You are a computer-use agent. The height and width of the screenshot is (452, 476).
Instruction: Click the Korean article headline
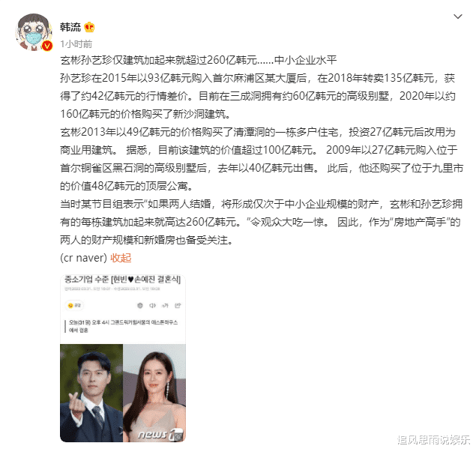pos(123,280)
